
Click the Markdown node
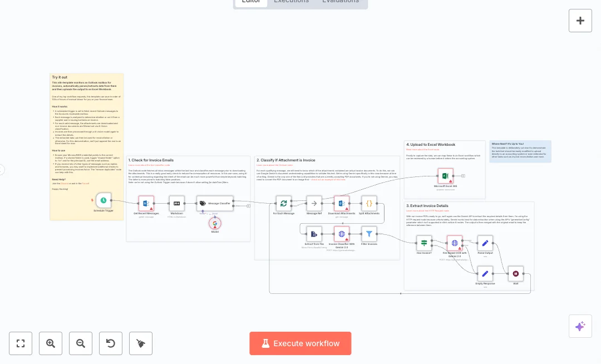(x=177, y=203)
